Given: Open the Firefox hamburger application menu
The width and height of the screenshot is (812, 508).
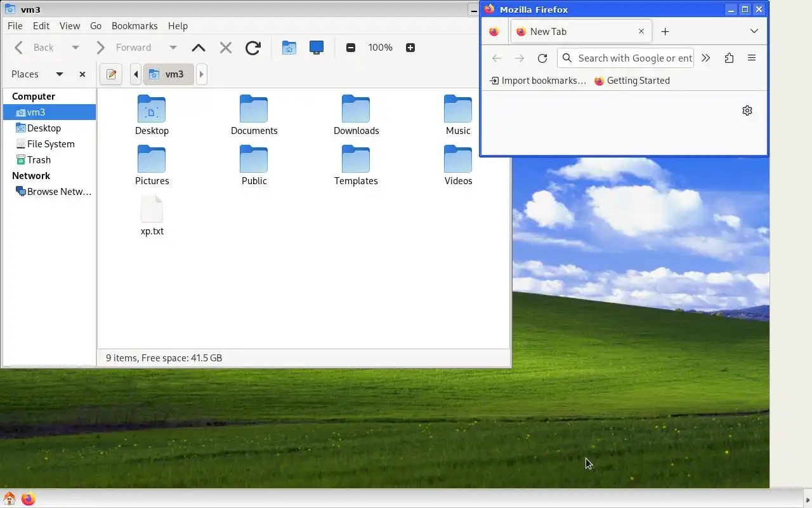Looking at the screenshot, I should 752,58.
